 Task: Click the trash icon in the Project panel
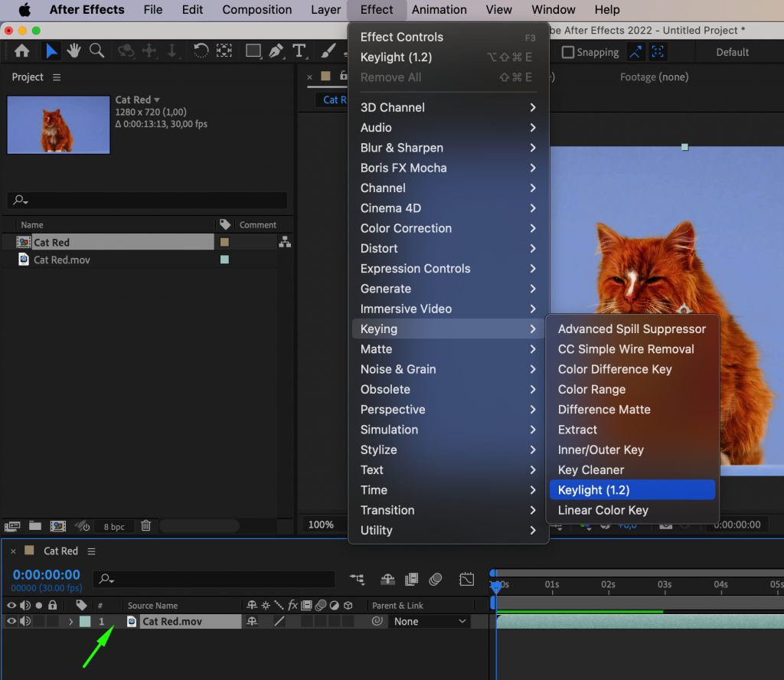click(146, 526)
